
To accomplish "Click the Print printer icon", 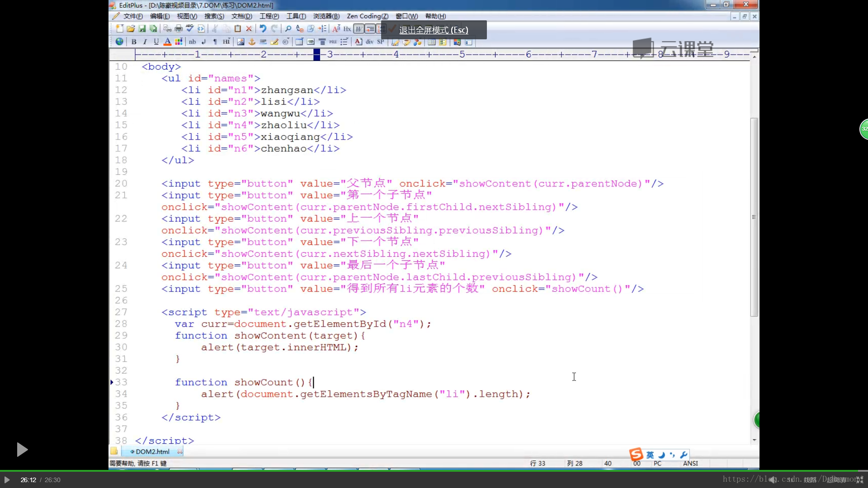I will 179,28.
